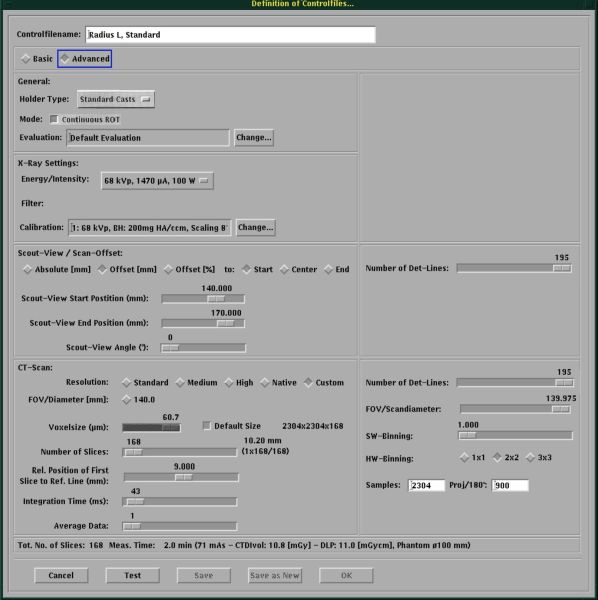Select HW-Binning 2x2 option
This screenshot has width=598, height=600.
505,458
